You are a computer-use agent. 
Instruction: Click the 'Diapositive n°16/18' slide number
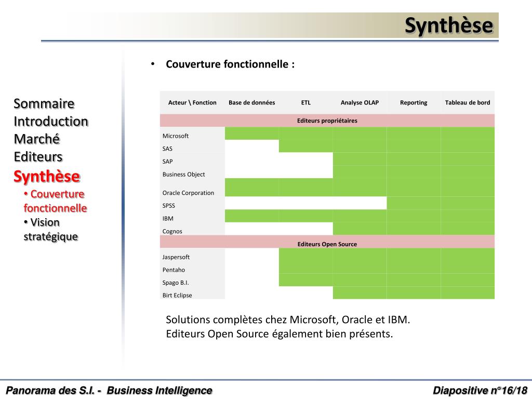click(480, 391)
